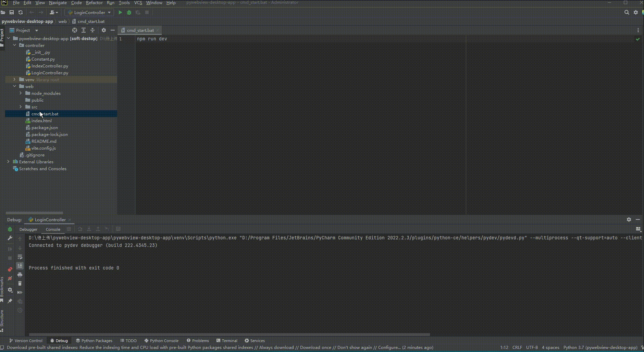Start debugging with the debug icon

click(129, 12)
